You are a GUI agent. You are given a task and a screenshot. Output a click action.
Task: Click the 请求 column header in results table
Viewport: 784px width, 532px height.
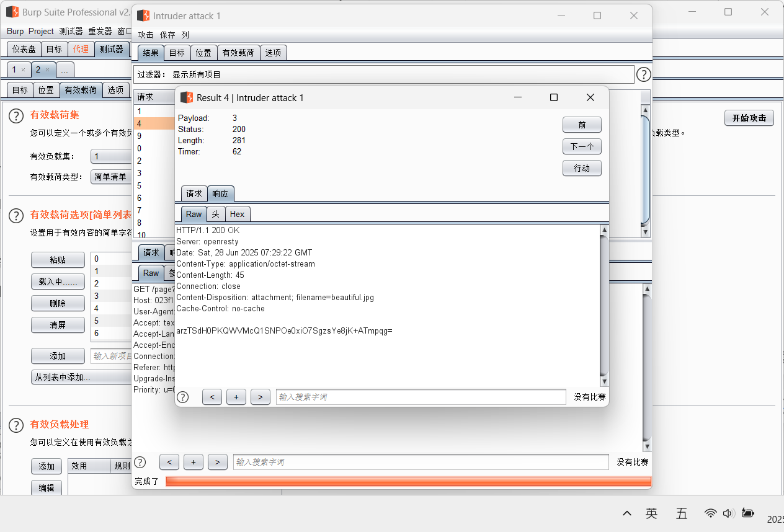pos(154,97)
